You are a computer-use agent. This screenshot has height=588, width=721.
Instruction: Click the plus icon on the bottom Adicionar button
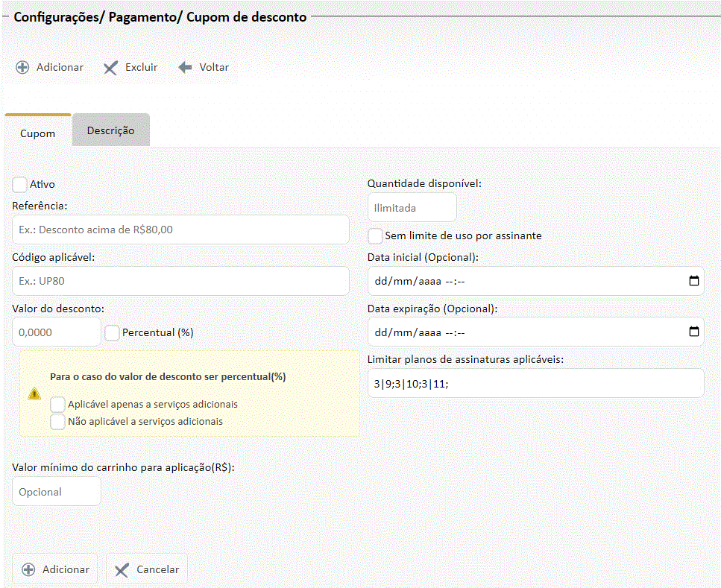(28, 569)
